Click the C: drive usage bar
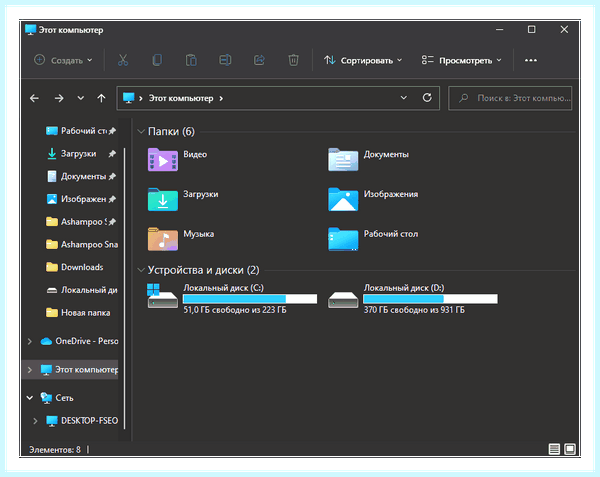This screenshot has height=477, width=600. click(x=250, y=299)
